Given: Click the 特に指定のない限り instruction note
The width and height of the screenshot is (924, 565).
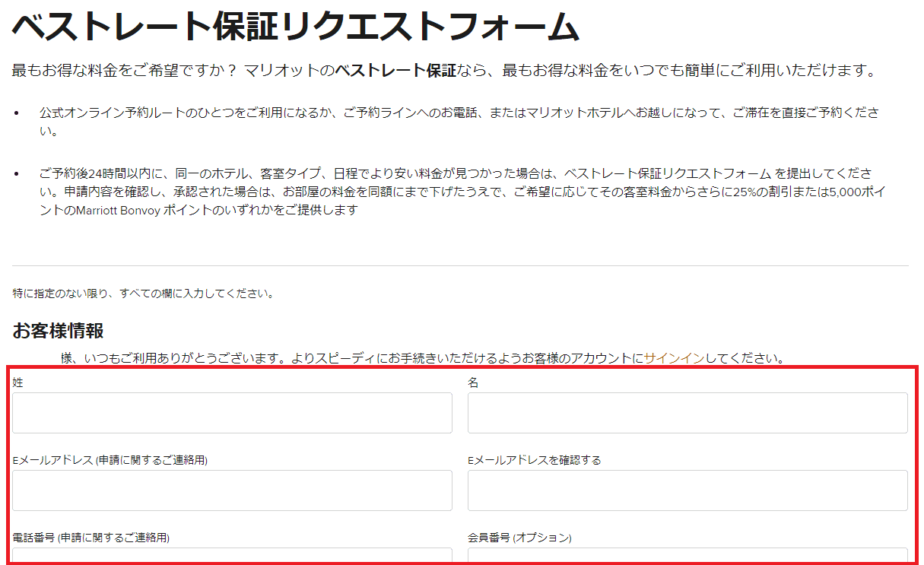Looking at the screenshot, I should tap(144, 293).
